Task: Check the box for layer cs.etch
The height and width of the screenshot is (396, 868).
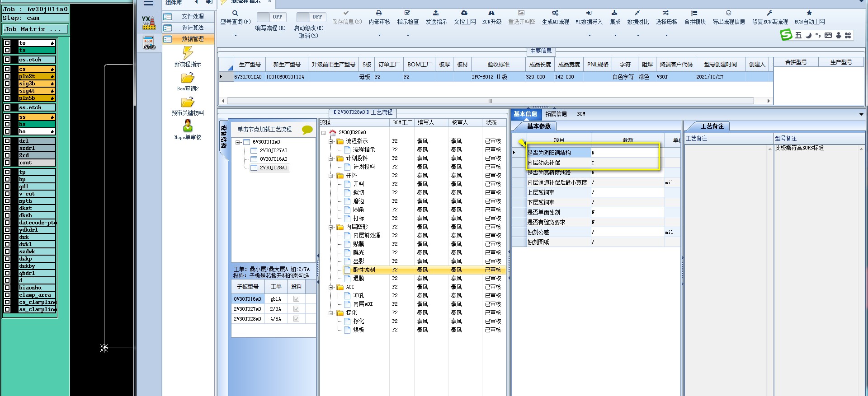Action: click(7, 60)
